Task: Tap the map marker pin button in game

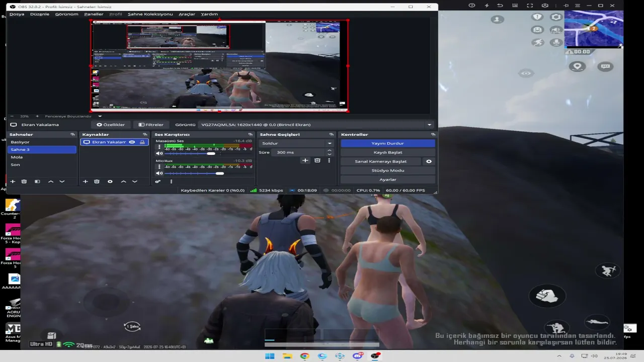Action: (x=577, y=66)
